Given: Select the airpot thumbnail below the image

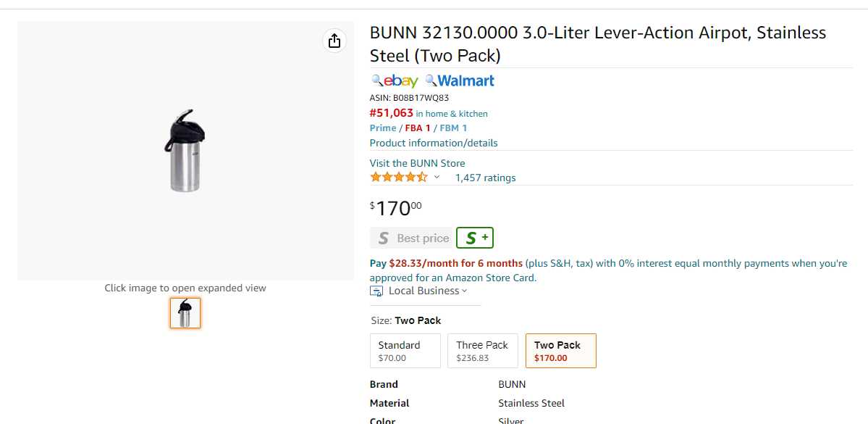Looking at the screenshot, I should click(x=185, y=313).
